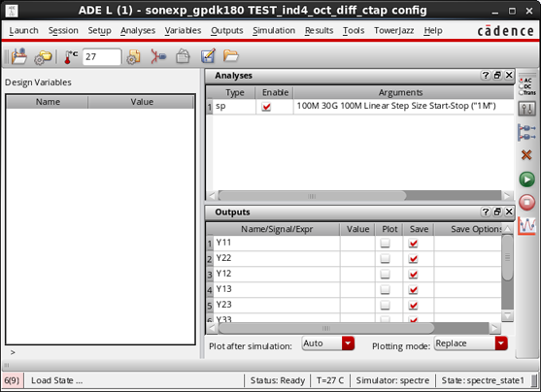
Task: Click the Edit Variables sliders icon
Action: click(526, 109)
